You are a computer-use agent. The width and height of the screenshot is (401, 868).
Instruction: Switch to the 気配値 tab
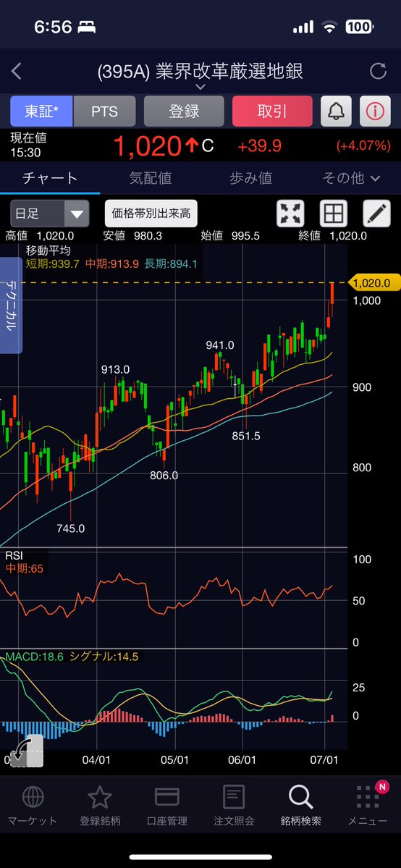pyautogui.click(x=150, y=177)
